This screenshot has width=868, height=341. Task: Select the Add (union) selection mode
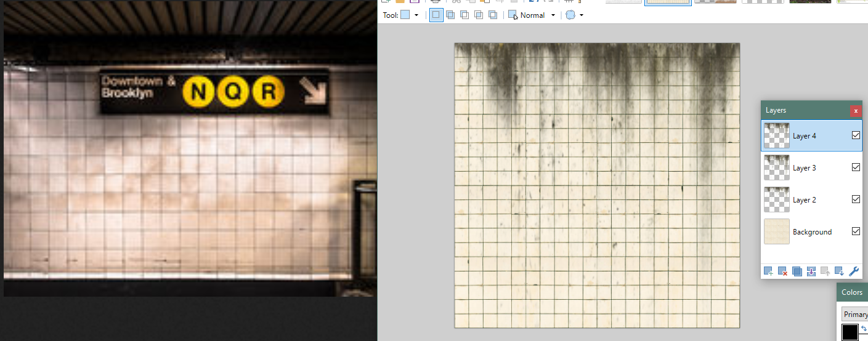click(x=450, y=15)
